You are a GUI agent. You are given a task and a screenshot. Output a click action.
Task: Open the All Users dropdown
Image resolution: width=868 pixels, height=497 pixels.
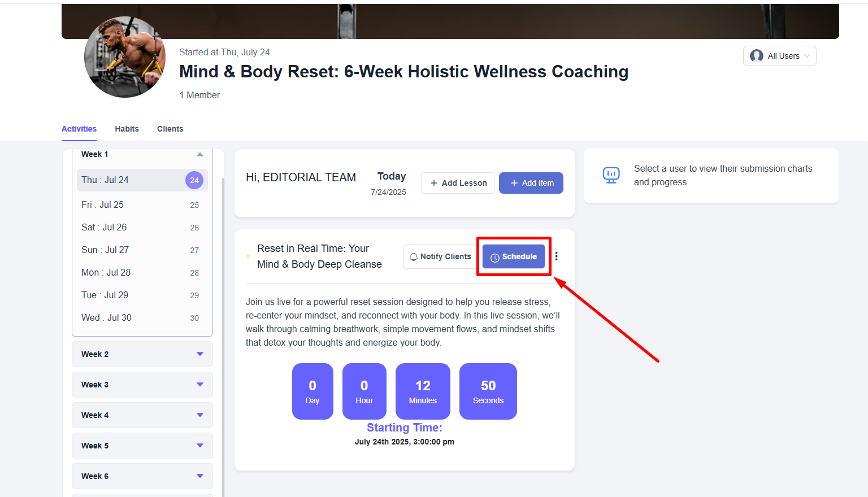[x=780, y=56]
